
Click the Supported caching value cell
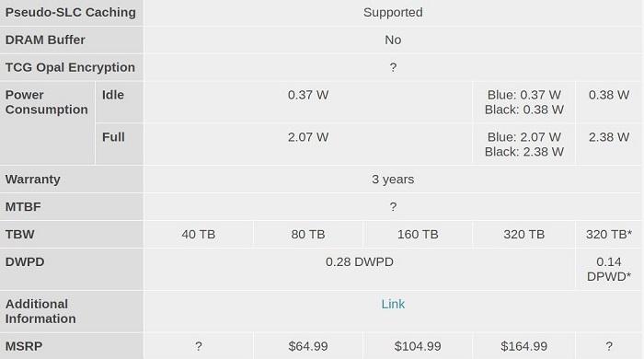(393, 13)
